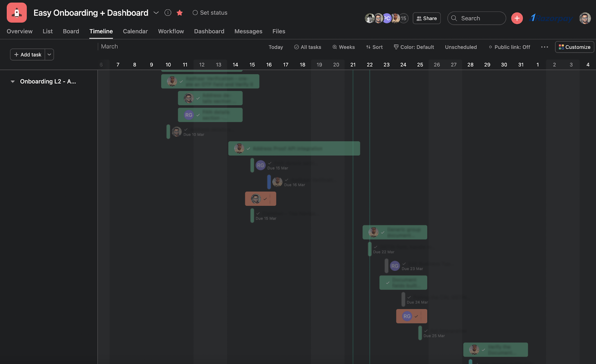Toggle Public link: Off setting
This screenshot has height=364, width=596.
click(x=509, y=47)
